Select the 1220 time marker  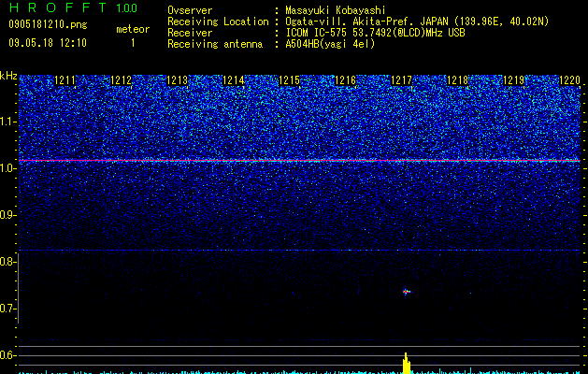[x=569, y=80]
